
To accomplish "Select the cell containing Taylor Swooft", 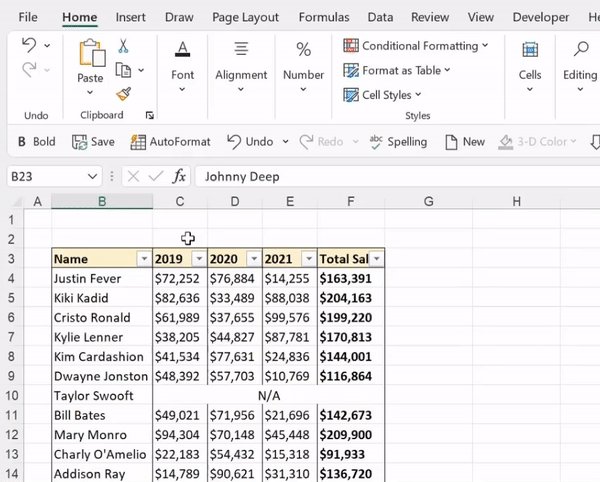I will 102,396.
